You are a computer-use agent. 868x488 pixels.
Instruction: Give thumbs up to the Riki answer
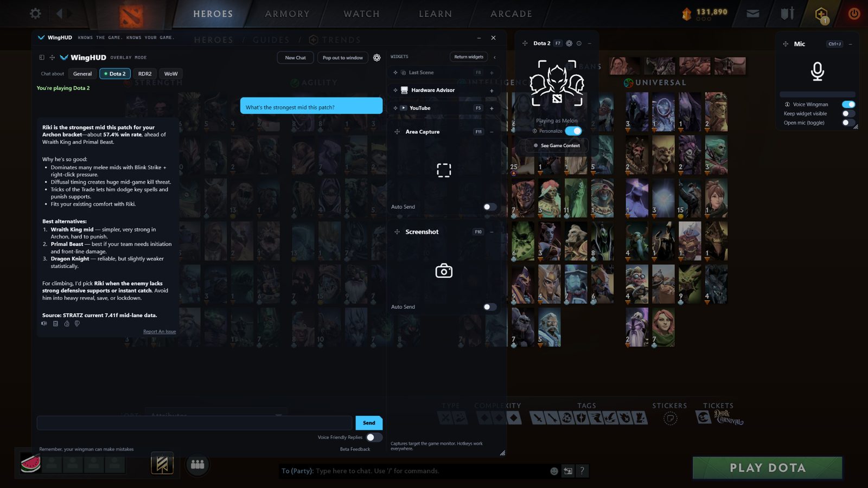tap(67, 324)
